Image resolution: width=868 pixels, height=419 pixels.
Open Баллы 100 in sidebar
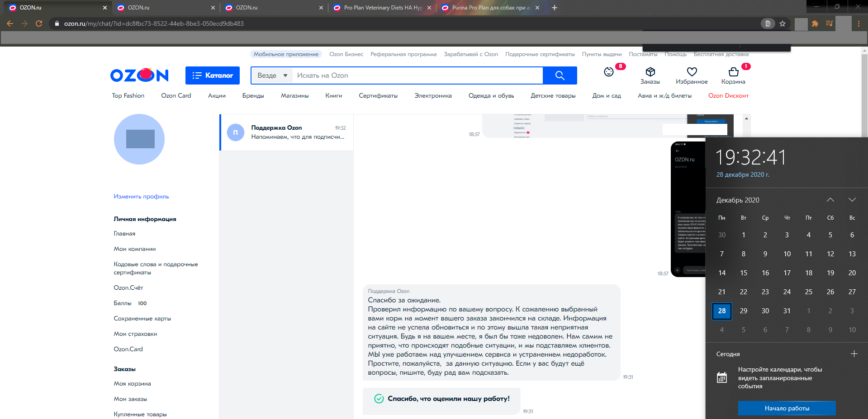coord(130,303)
